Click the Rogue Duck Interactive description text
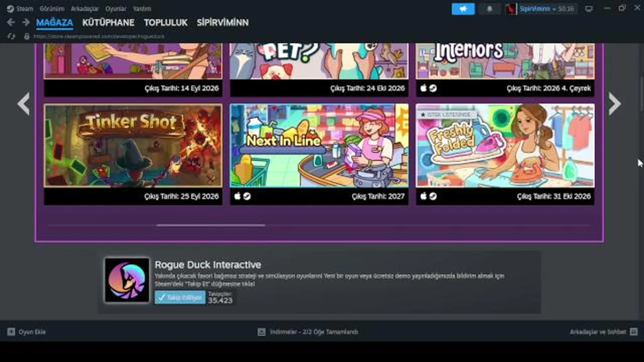This screenshot has width=644, height=362. (330, 280)
